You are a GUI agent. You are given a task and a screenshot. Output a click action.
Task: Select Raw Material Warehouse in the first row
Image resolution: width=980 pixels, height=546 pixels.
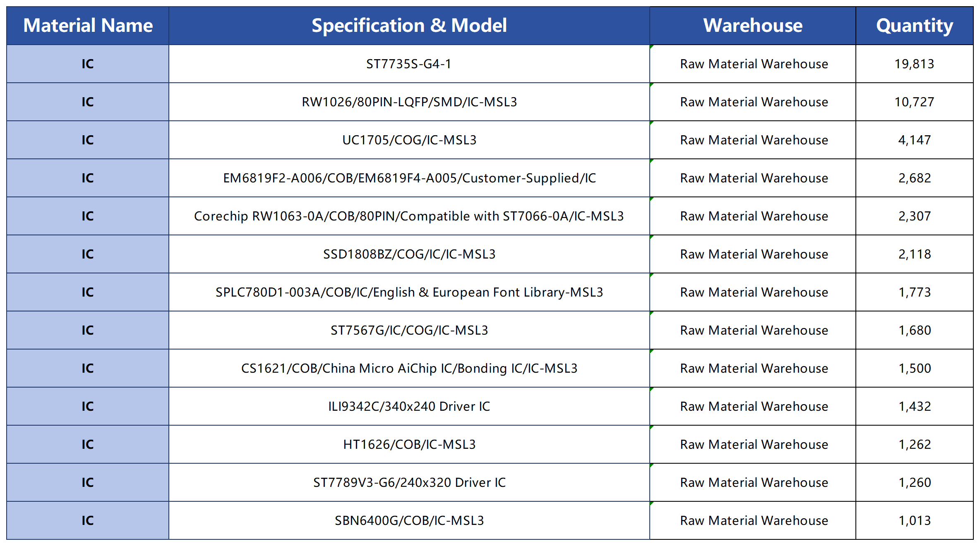[x=752, y=64]
